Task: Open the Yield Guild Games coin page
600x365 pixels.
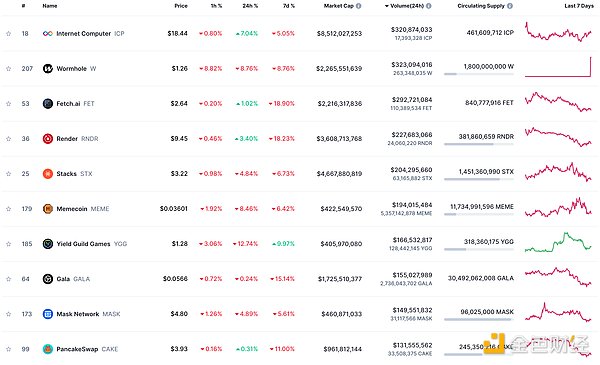Action: [x=83, y=244]
